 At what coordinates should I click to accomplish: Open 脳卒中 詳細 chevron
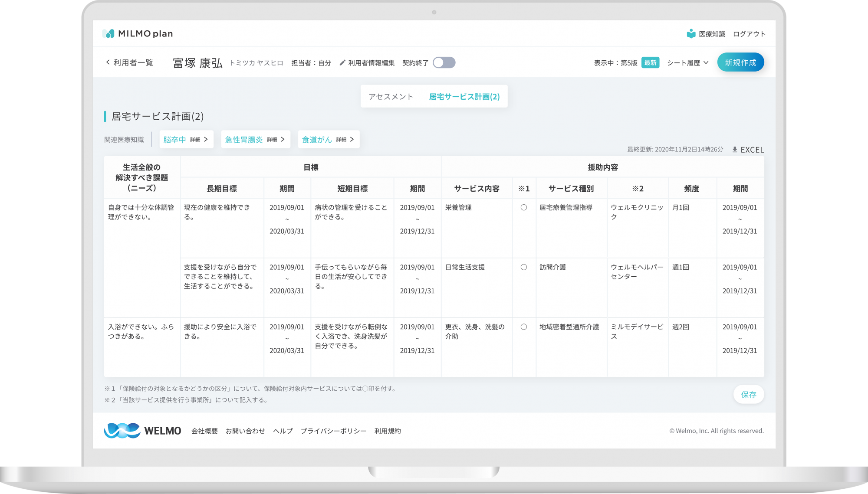coord(206,139)
